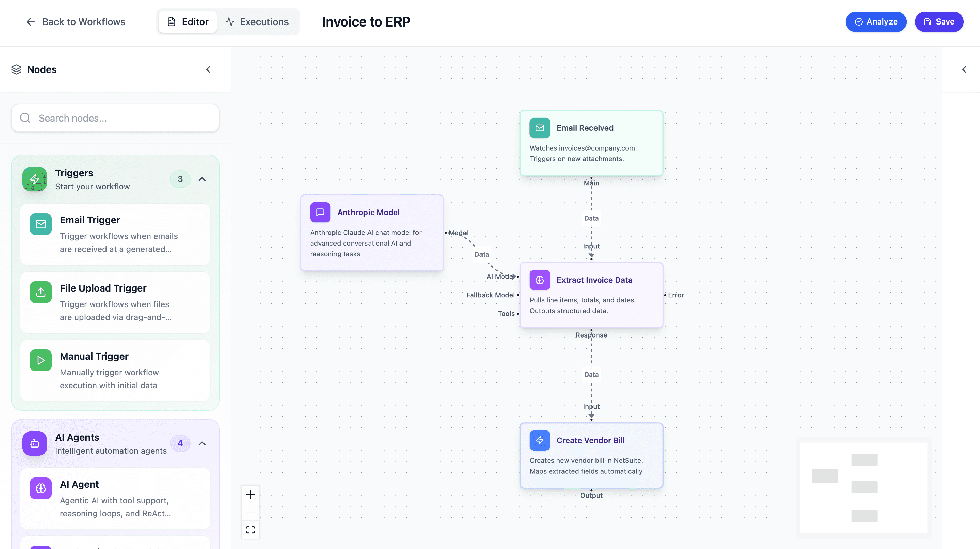This screenshot has height=549, width=980.
Task: Collapse the Nodes side panel
Action: (x=209, y=70)
